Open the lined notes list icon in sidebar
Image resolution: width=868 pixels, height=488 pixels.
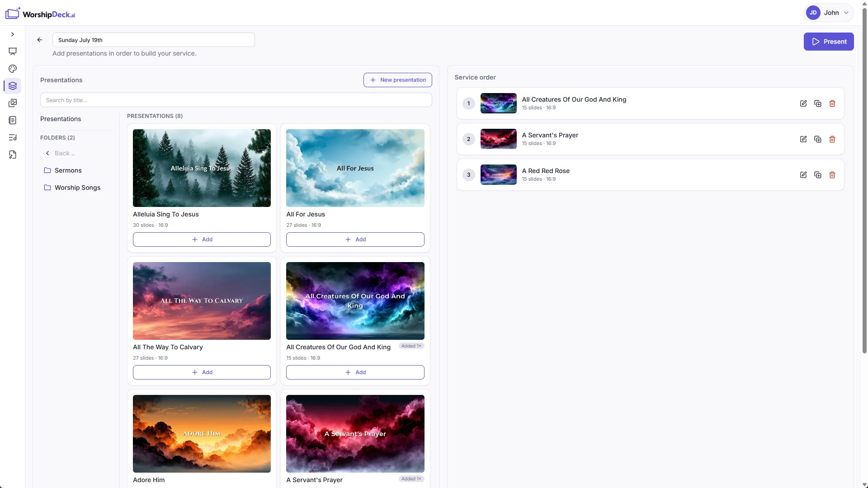click(x=13, y=120)
